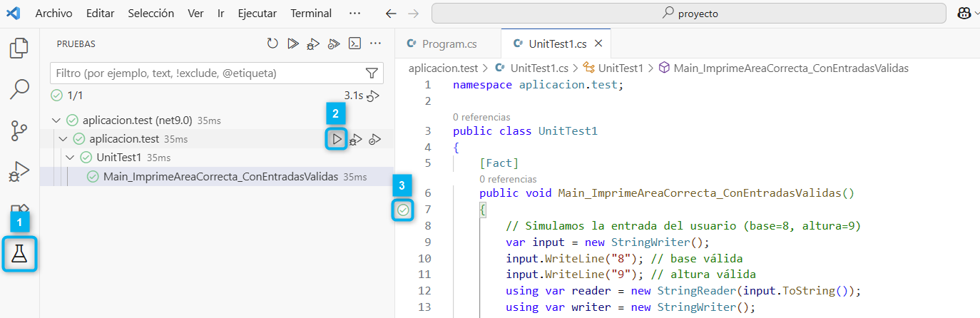Open the Source Control view

tap(19, 130)
